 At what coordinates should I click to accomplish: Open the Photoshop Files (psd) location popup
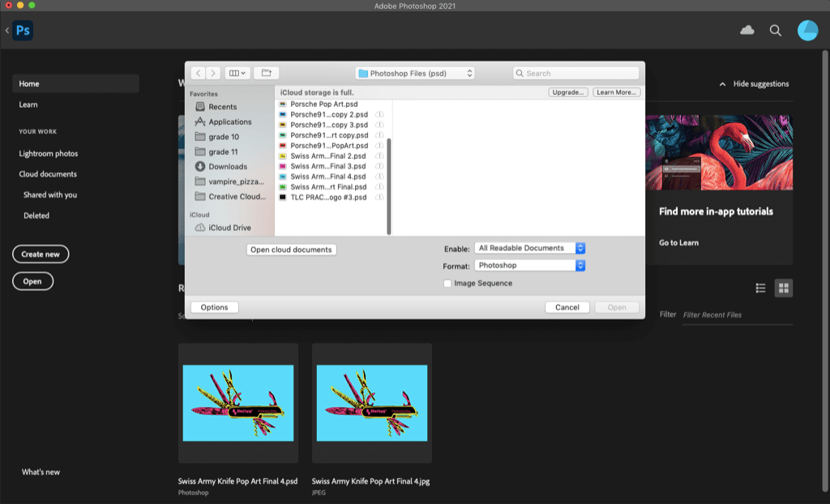tap(414, 73)
